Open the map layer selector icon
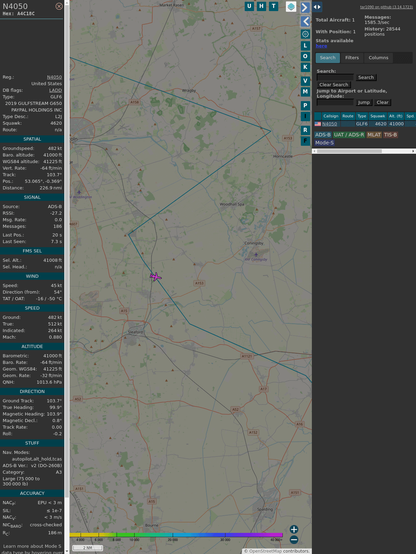 pyautogui.click(x=291, y=7)
